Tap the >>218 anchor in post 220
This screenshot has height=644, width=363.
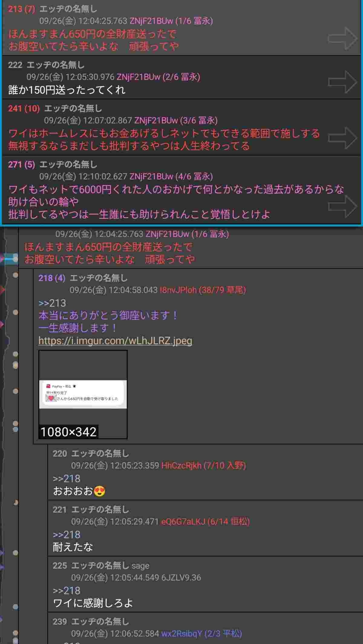tap(67, 479)
